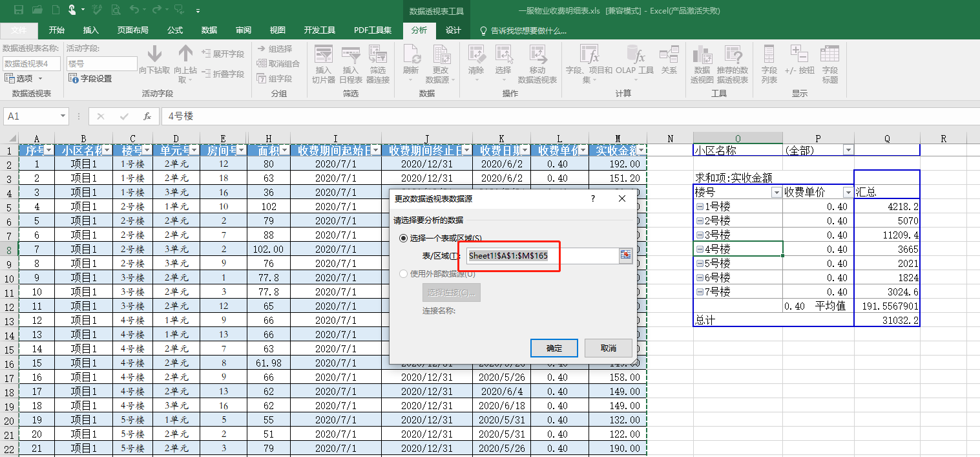This screenshot has height=457, width=980.
Task: Click the 字段列表 field list icon
Action: point(769,54)
